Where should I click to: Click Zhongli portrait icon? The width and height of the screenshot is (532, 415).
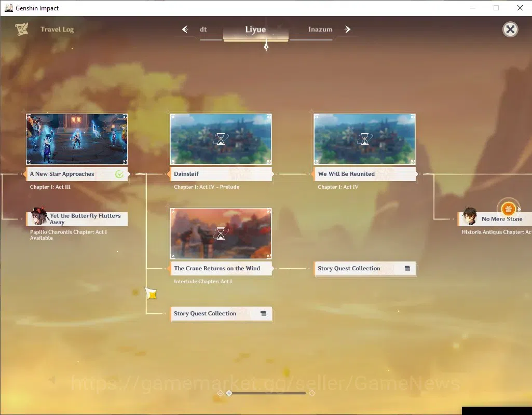point(470,216)
